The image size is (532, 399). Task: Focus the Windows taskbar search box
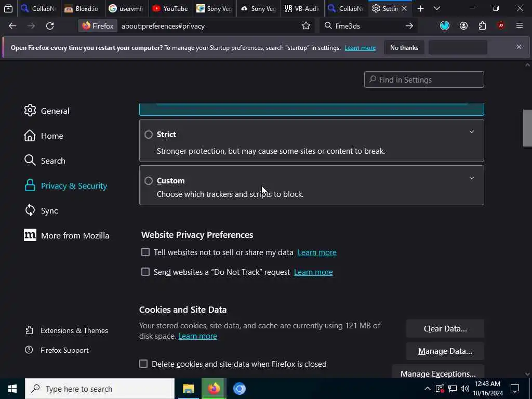click(x=100, y=389)
